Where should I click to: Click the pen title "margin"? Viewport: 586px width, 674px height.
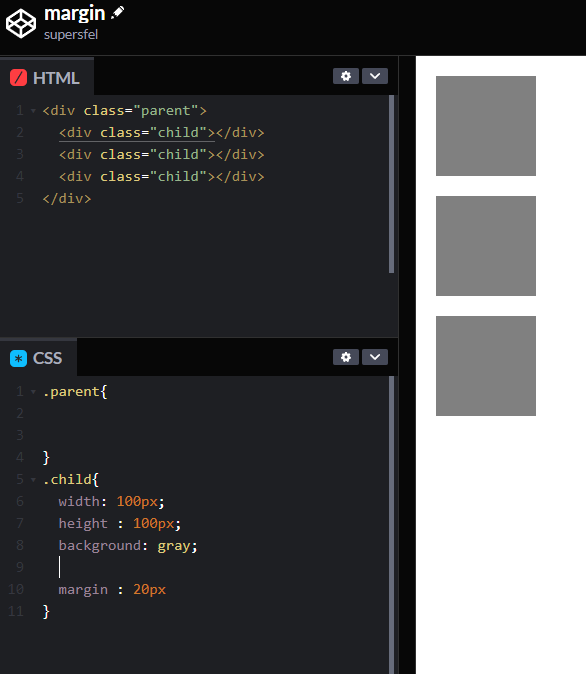click(x=74, y=14)
